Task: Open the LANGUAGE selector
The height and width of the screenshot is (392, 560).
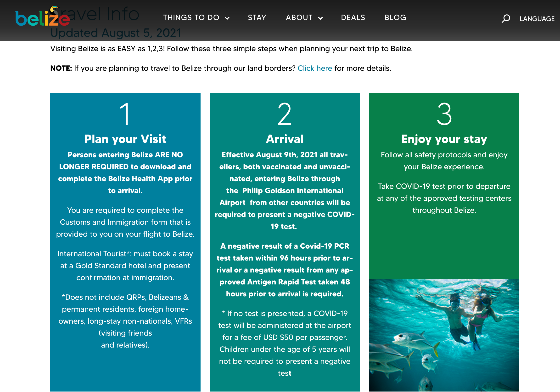Action: click(x=537, y=18)
